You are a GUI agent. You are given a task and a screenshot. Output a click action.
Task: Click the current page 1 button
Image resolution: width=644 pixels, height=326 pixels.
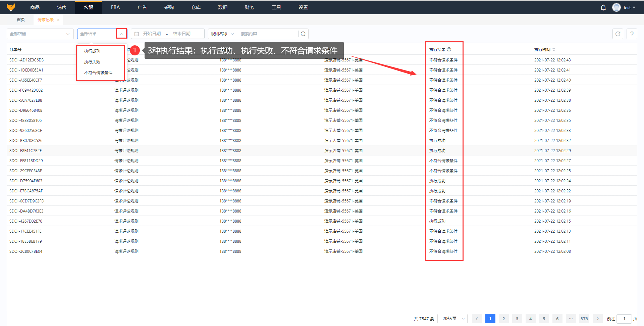(490, 319)
